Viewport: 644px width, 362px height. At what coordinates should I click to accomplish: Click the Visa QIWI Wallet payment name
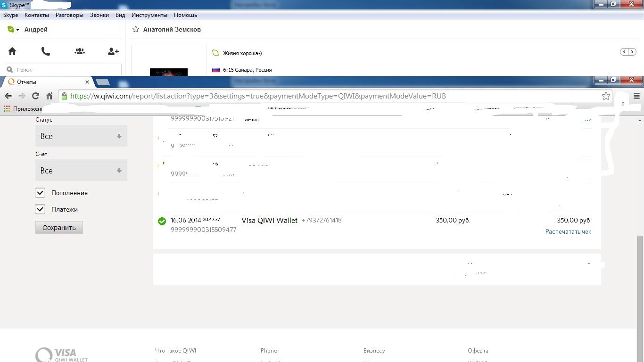pyautogui.click(x=269, y=220)
